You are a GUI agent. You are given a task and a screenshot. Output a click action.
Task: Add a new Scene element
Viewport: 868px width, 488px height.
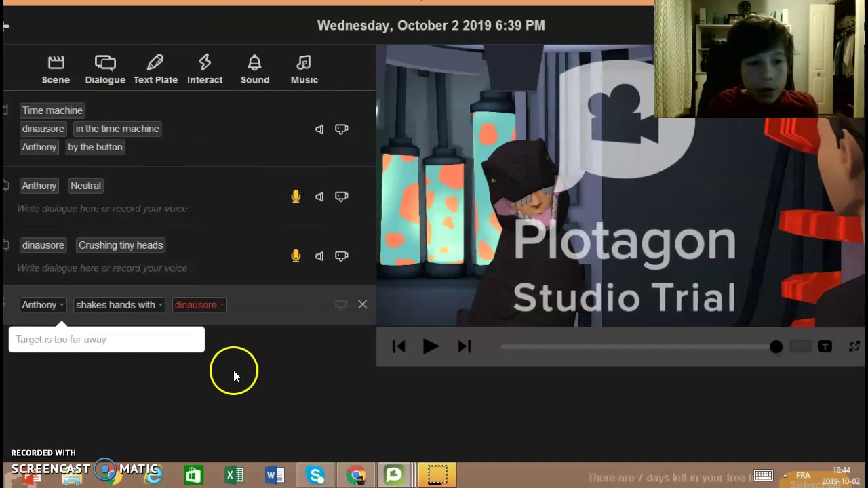[x=56, y=70]
